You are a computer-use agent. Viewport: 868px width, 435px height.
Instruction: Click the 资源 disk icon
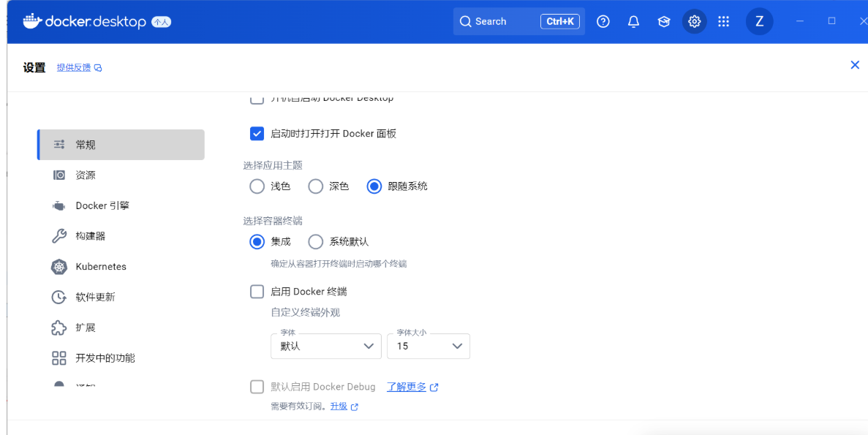(59, 175)
